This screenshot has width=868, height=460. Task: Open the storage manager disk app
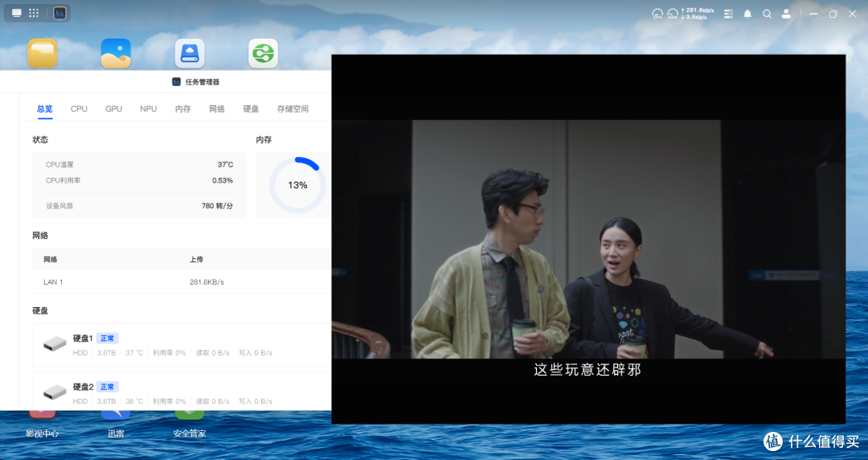pos(190,54)
